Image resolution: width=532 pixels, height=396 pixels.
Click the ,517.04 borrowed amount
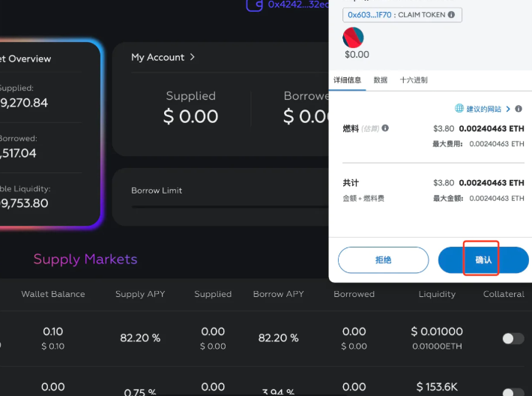point(18,153)
